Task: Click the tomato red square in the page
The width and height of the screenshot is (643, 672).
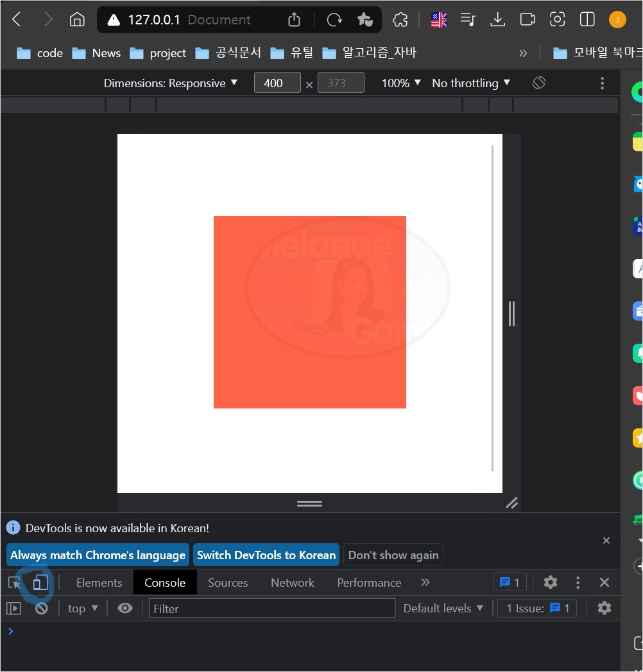Action: [310, 312]
